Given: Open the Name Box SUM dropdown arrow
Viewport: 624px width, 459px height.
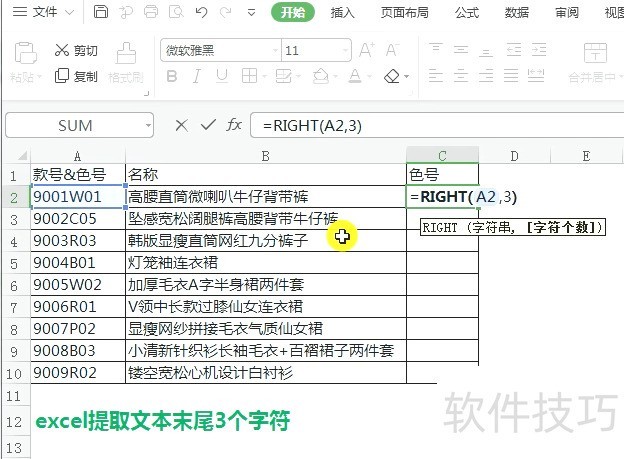Looking at the screenshot, I should pyautogui.click(x=148, y=125).
